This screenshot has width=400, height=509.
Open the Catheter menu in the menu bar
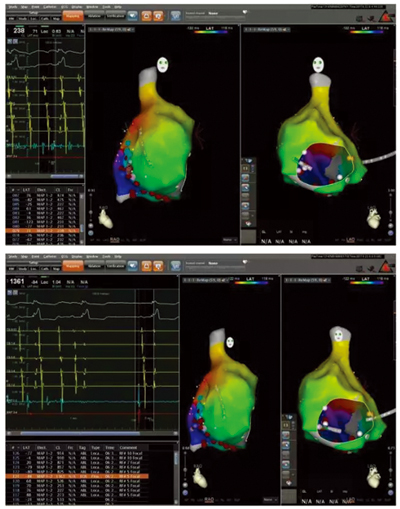click(x=48, y=6)
